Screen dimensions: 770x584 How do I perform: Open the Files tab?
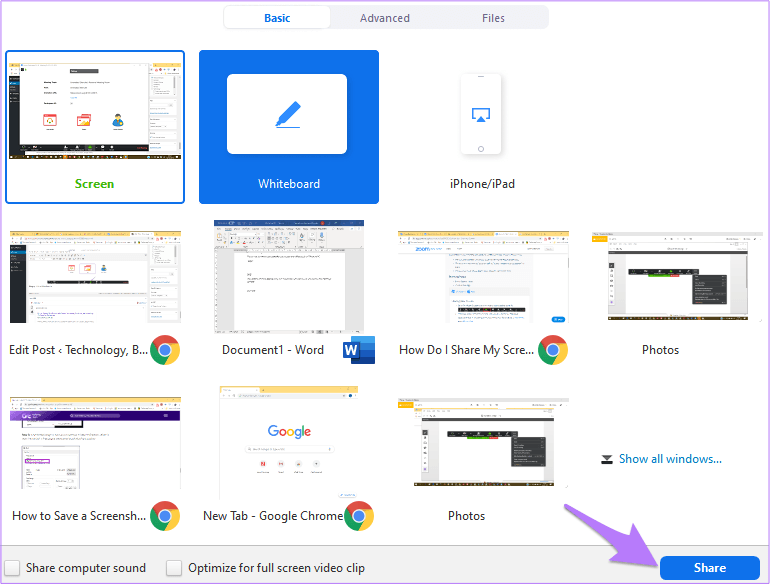pos(493,18)
